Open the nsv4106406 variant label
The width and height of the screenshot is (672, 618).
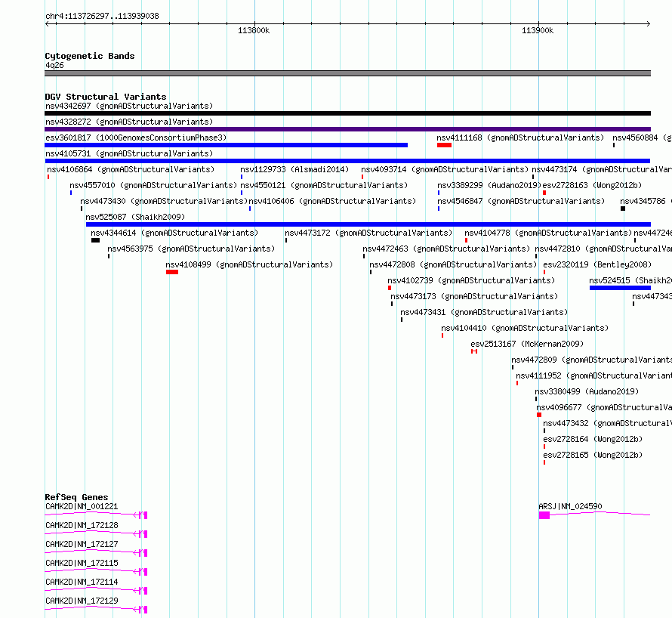[332, 201]
